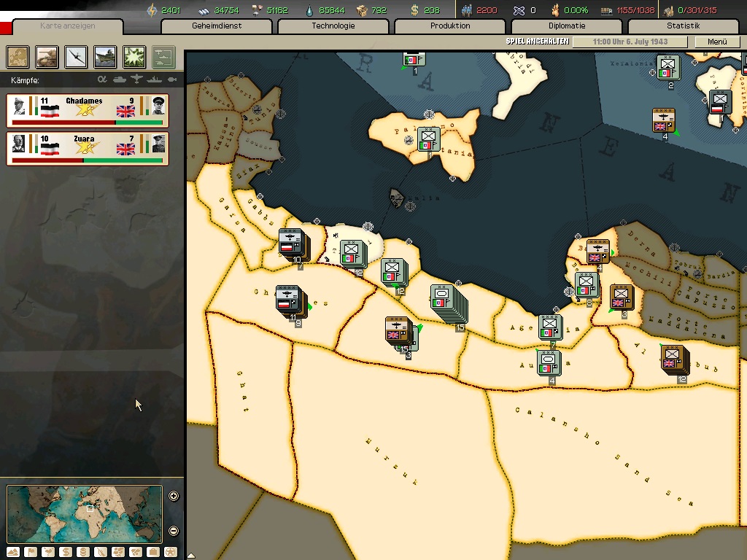Toggle the naval battles ship filter
The height and width of the screenshot is (560, 747).
coord(155,79)
